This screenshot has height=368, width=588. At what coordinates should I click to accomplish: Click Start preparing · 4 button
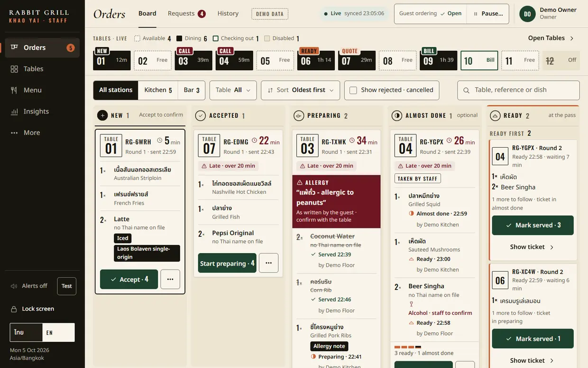click(227, 263)
